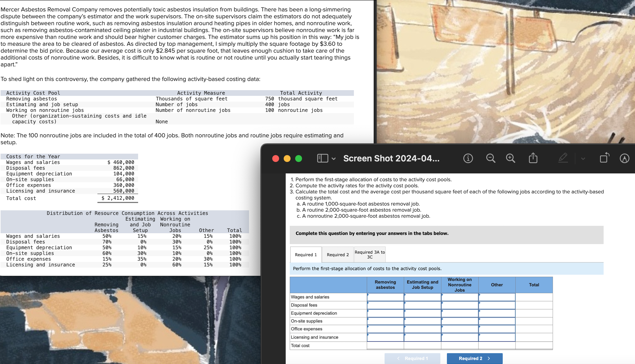Click Disposal fees Estimating and Job Setup cell
The height and width of the screenshot is (364, 635).
coord(422,305)
